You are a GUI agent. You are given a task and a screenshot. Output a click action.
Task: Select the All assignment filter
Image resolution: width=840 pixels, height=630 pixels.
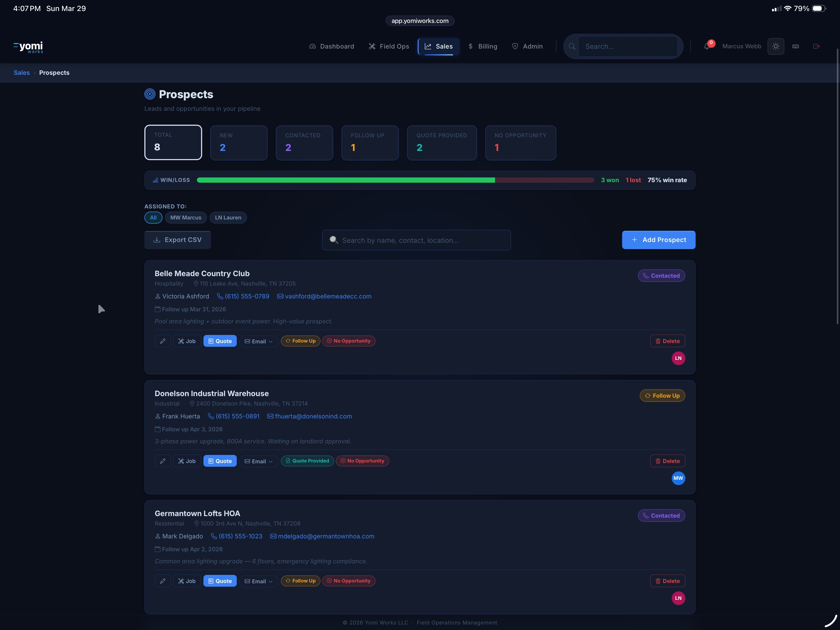coord(153,218)
